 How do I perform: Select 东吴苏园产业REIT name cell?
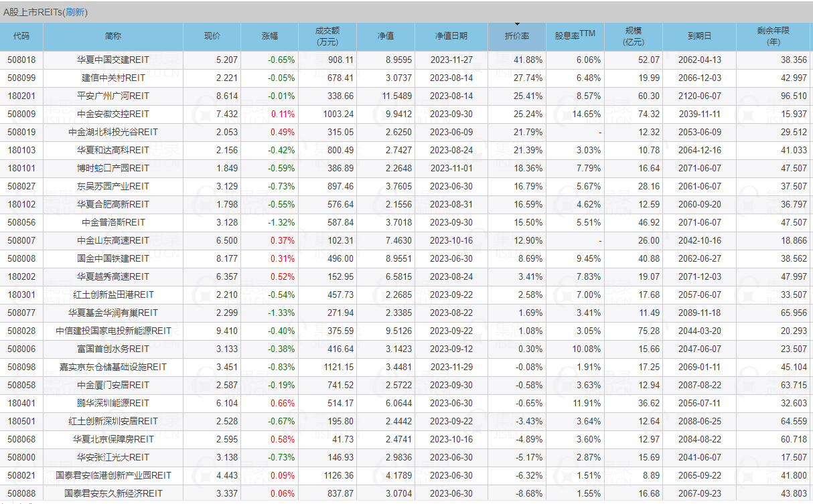tap(113, 186)
